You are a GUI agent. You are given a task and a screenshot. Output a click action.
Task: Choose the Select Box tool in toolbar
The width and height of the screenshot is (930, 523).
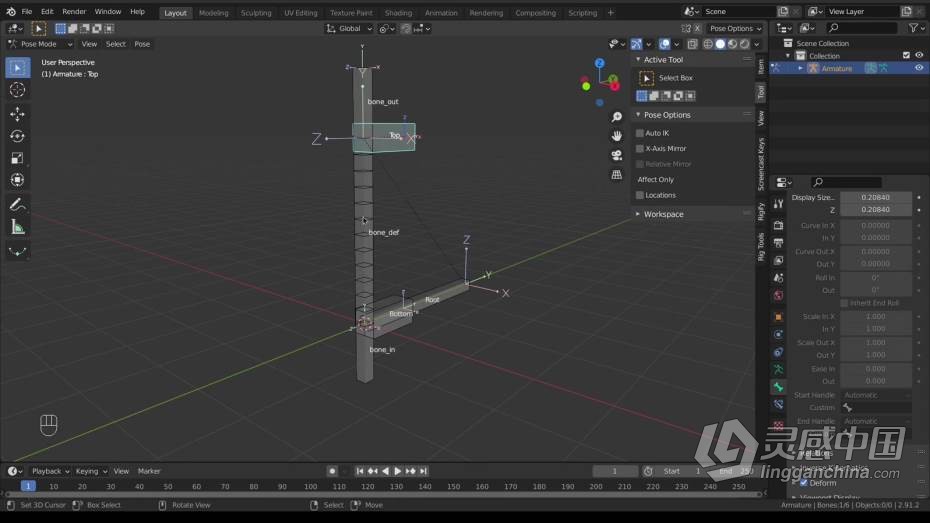tap(17, 68)
